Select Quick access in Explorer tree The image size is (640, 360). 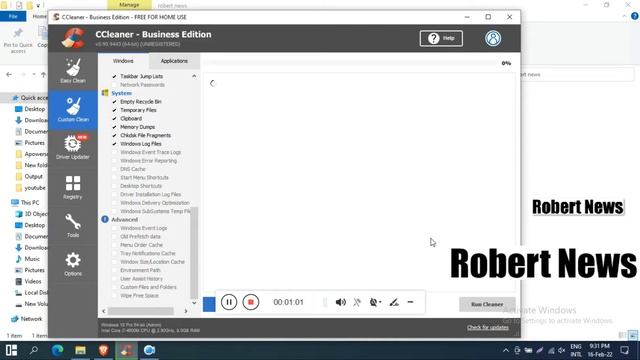click(30, 98)
